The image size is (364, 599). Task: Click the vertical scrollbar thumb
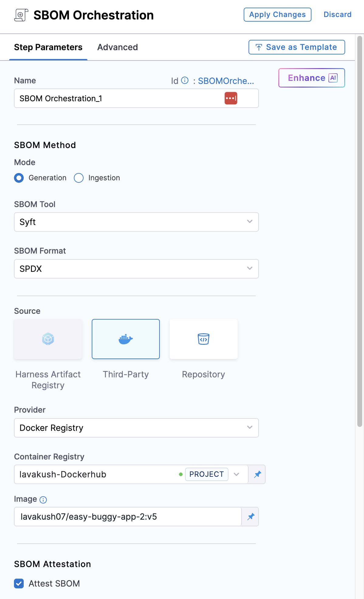pyautogui.click(x=359, y=231)
